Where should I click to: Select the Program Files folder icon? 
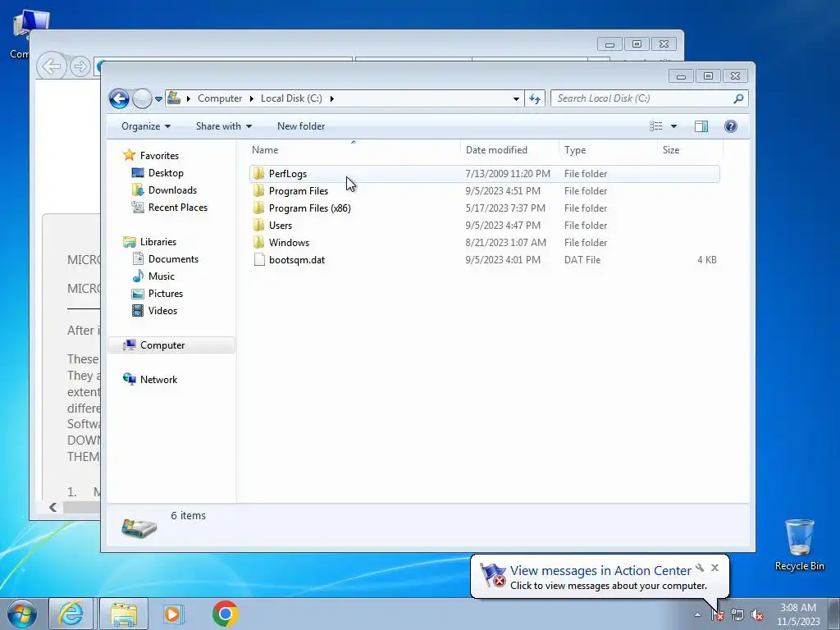pos(259,190)
